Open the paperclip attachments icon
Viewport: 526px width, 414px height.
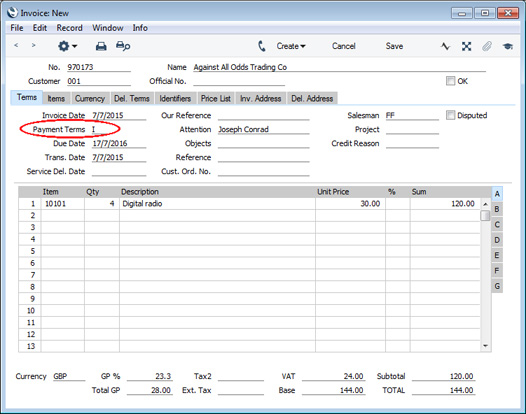[x=487, y=46]
